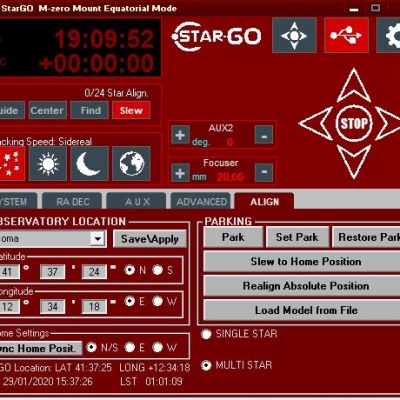
Task: Click latitude seconds field 24
Action: click(x=94, y=272)
